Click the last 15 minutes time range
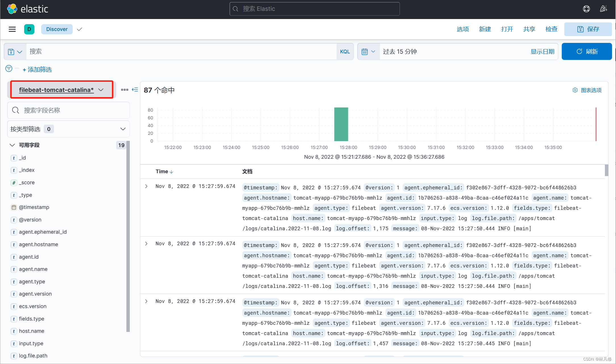The image size is (616, 364). [x=400, y=52]
